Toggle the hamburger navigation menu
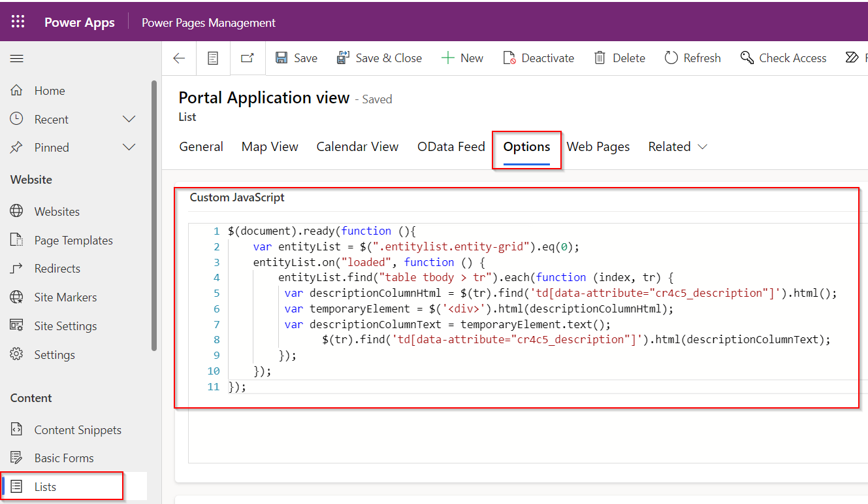The image size is (868, 504). tap(17, 59)
